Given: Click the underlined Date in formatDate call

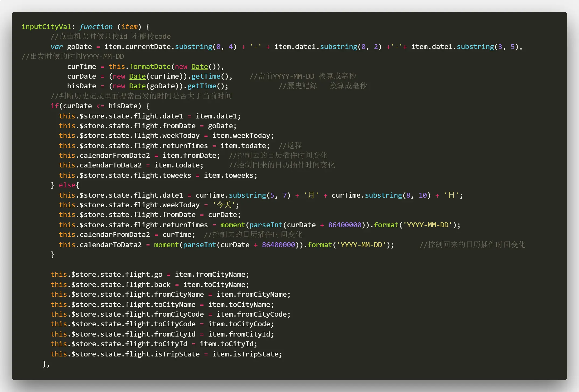Looking at the screenshot, I should point(200,66).
